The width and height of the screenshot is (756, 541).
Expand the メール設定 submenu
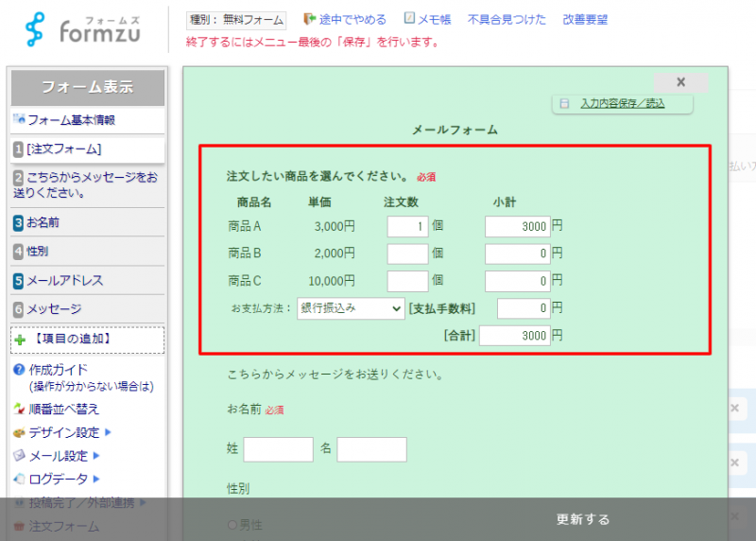pyautogui.click(x=94, y=456)
